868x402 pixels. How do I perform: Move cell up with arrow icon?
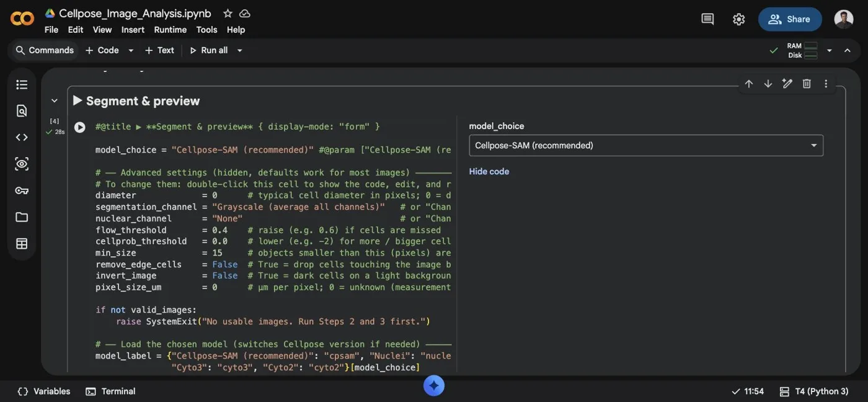coord(749,84)
